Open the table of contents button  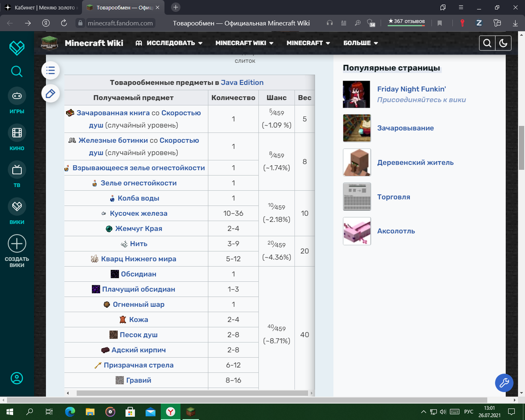[x=50, y=70]
